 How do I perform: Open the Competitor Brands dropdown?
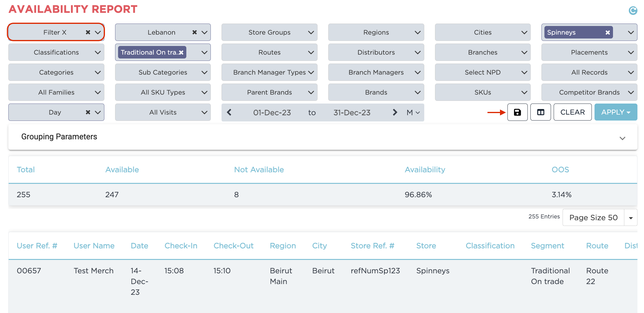coord(589,92)
